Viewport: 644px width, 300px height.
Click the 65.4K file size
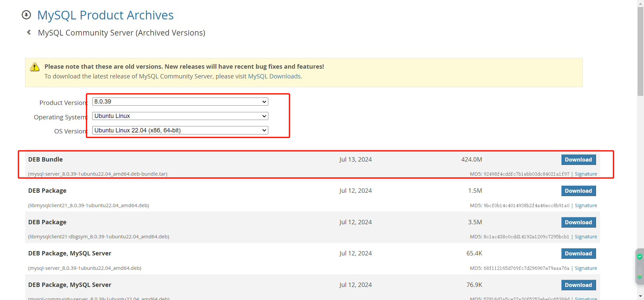tap(474, 253)
